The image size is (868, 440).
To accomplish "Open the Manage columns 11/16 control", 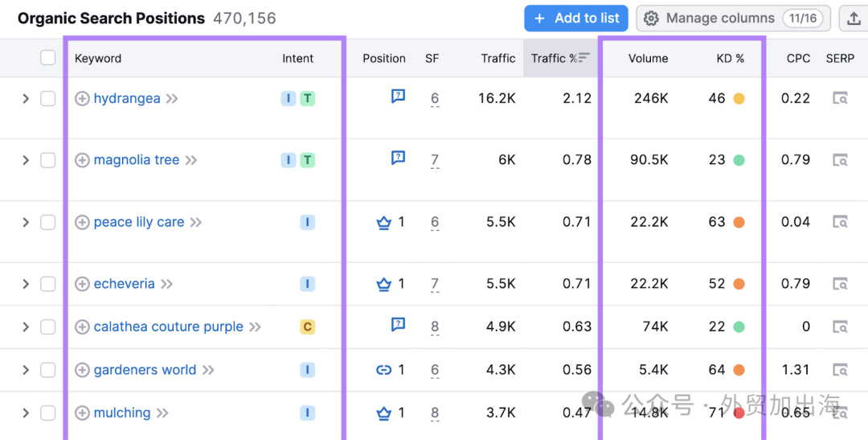I will click(x=734, y=19).
